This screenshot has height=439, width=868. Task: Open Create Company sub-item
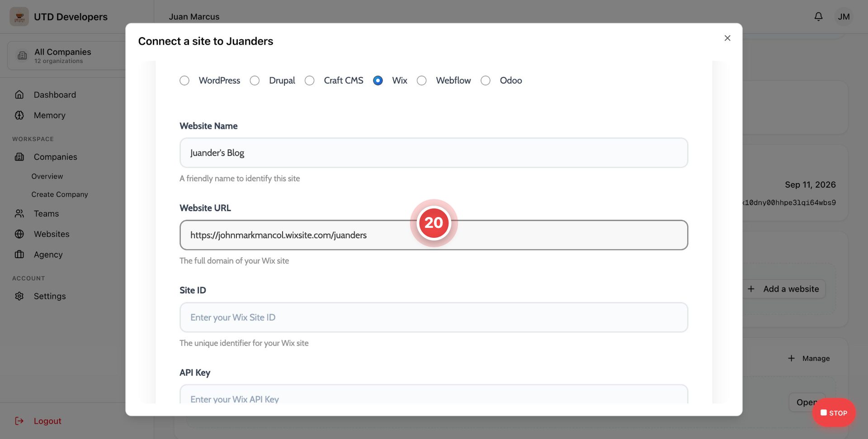[x=60, y=194]
